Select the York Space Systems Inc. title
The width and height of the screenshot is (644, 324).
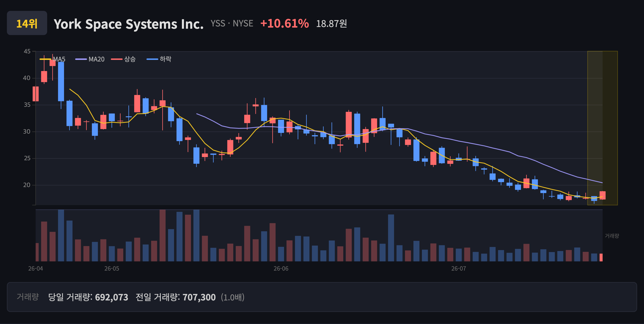pyautogui.click(x=129, y=24)
